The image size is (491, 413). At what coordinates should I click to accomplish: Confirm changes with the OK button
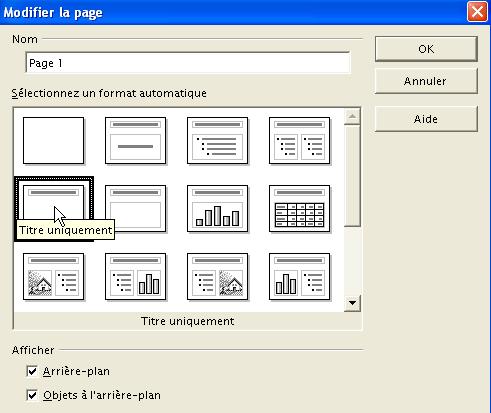426,49
